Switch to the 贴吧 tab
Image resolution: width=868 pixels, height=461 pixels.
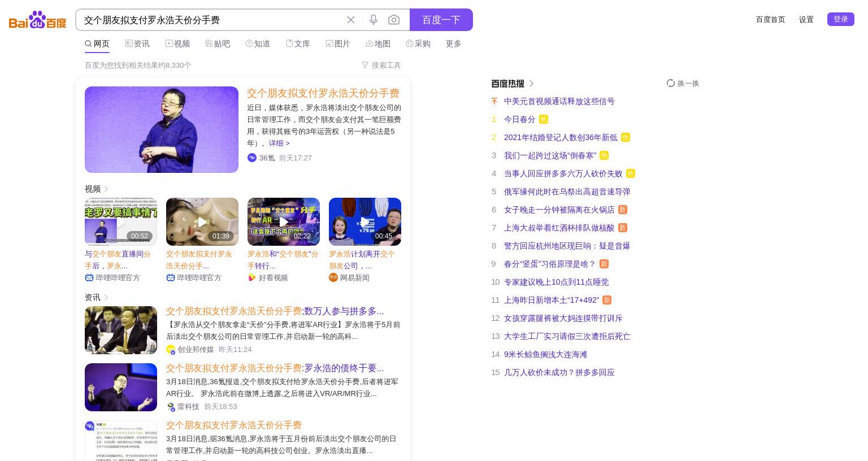tap(218, 44)
